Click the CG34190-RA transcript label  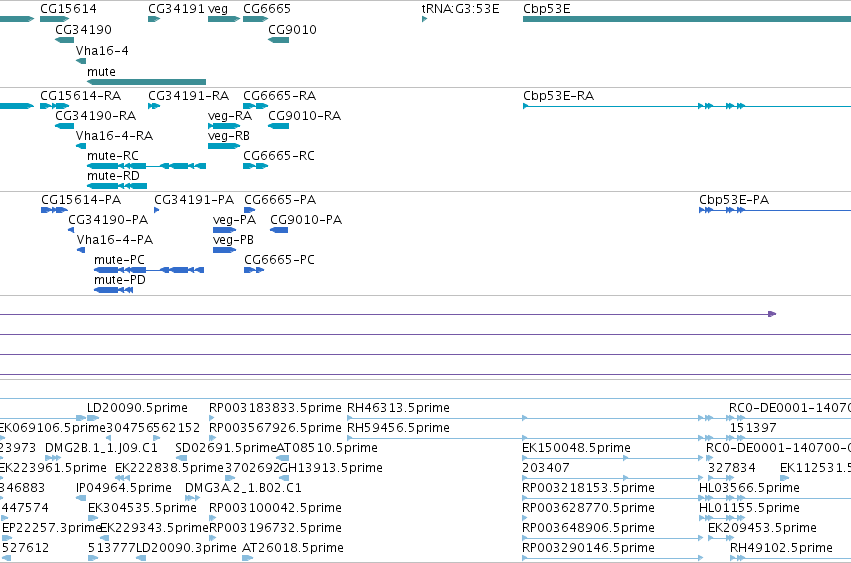(x=96, y=116)
